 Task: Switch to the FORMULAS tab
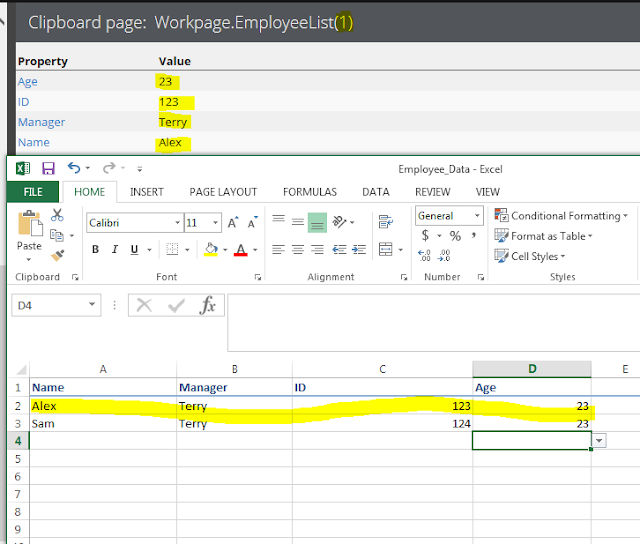point(310,192)
